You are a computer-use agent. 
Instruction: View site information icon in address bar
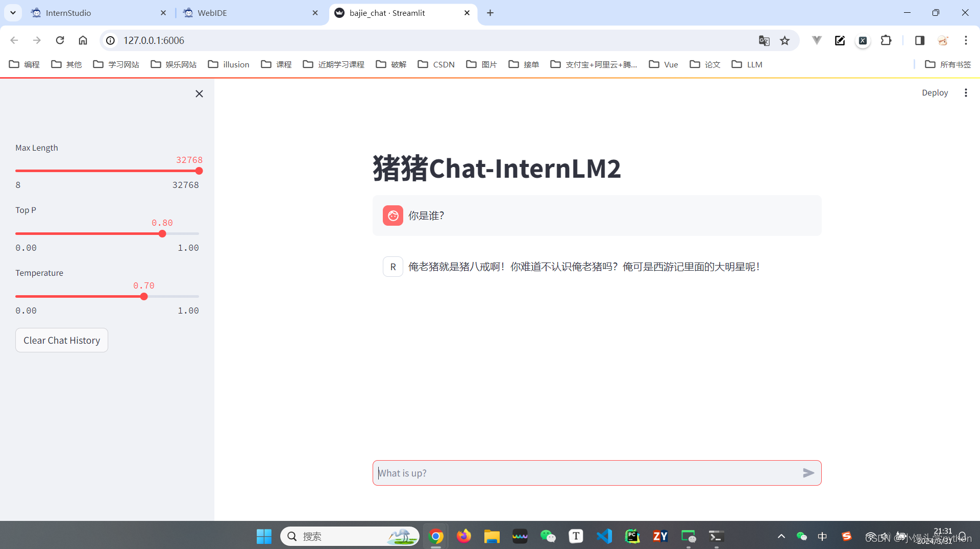[x=110, y=40]
